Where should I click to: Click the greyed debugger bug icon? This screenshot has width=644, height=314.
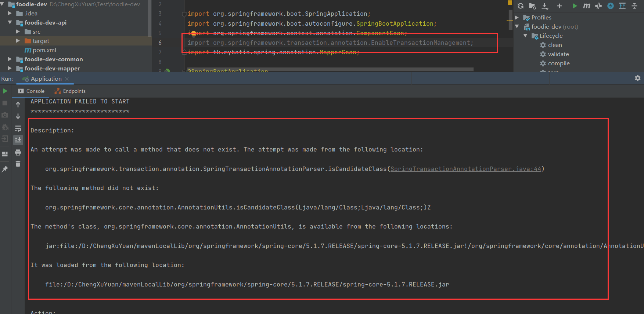pos(5,127)
